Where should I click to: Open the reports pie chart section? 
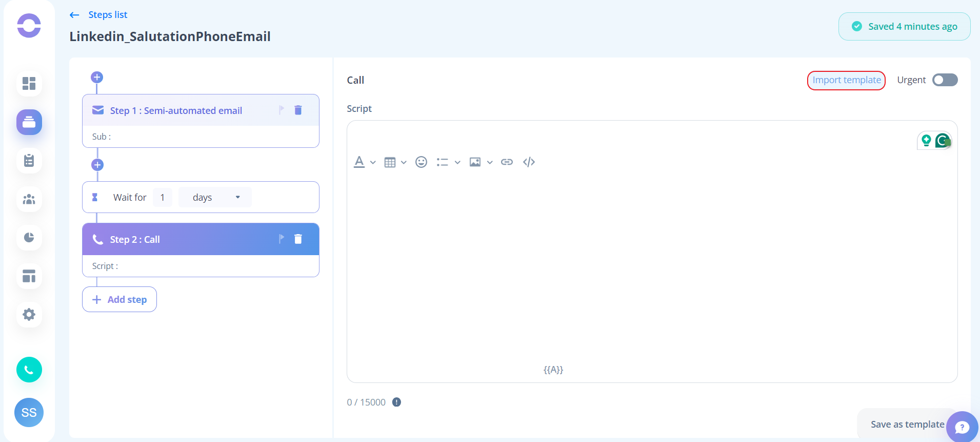(x=29, y=237)
